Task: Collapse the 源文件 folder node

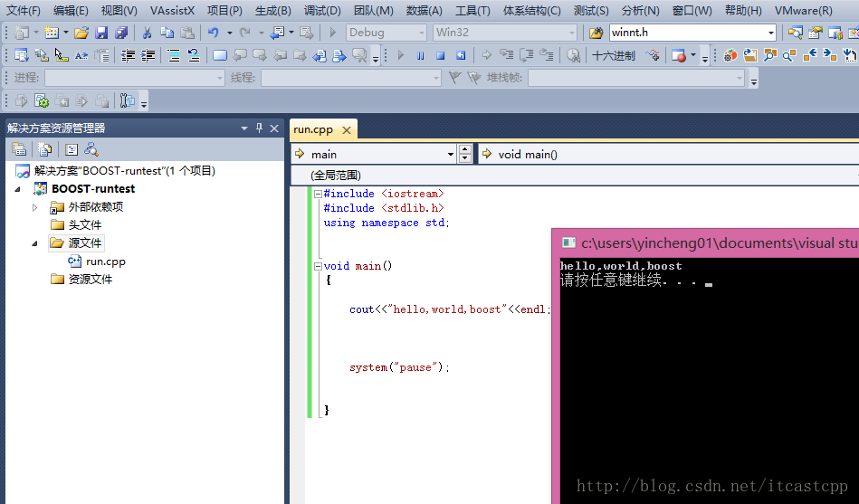Action: pos(35,243)
